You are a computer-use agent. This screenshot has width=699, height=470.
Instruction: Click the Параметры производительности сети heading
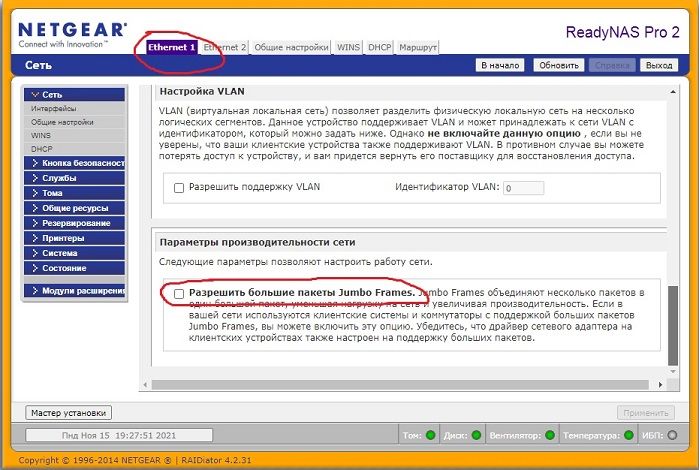[257, 242]
